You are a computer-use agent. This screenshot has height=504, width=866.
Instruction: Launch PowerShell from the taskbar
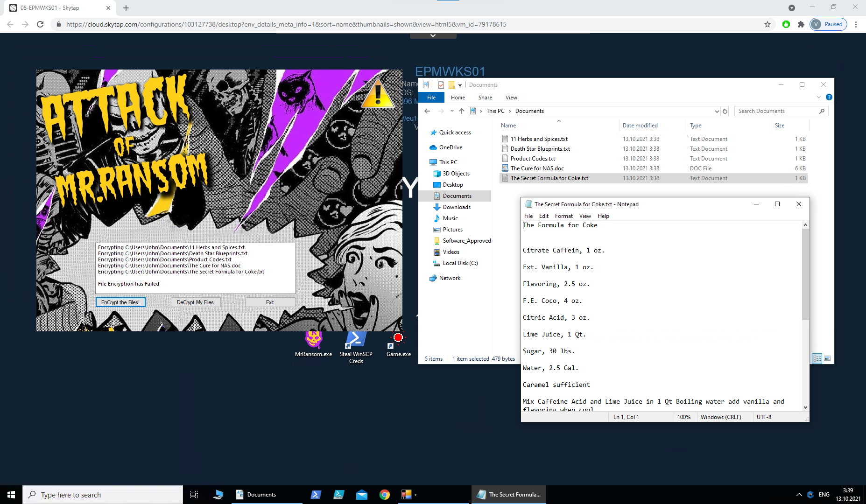(316, 495)
